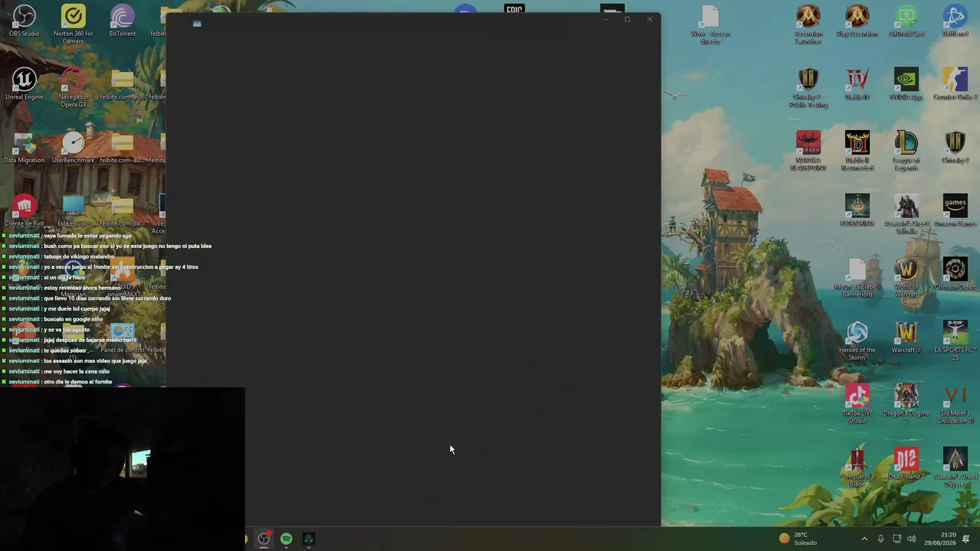
Task: Select the Dead Island 2 shortcut
Action: [x=906, y=464]
